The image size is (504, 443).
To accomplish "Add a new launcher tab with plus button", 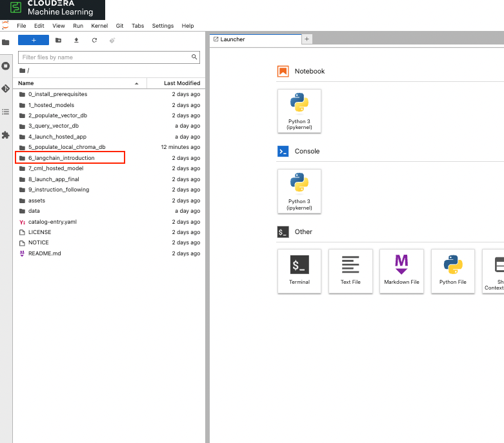I will pos(307,39).
